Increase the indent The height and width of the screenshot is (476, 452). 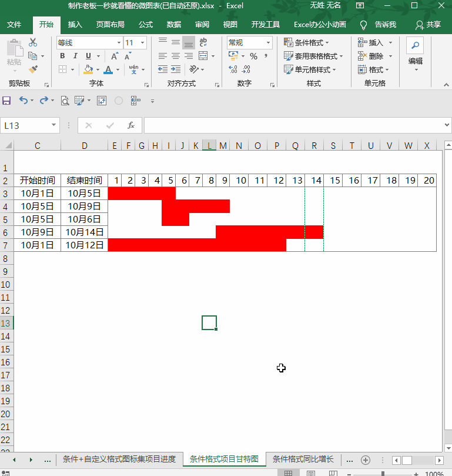tap(176, 69)
